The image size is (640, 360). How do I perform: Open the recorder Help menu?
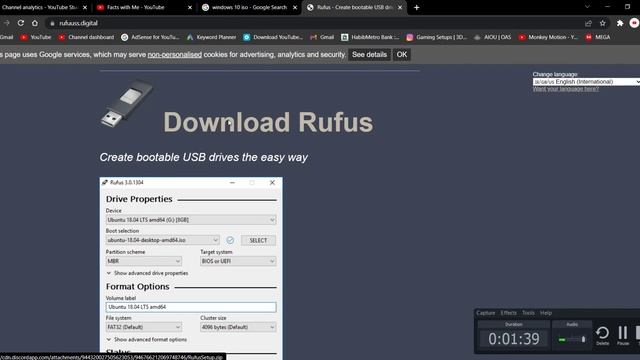click(546, 313)
